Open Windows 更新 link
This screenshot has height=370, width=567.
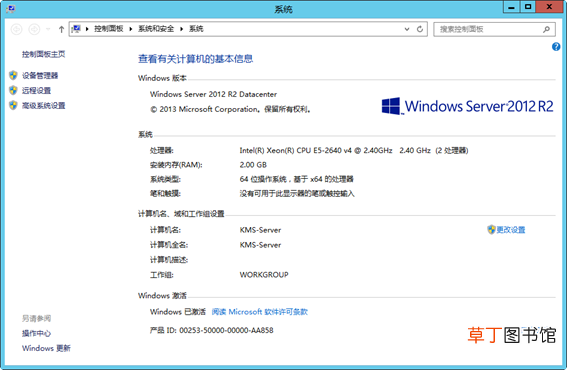[x=46, y=348]
